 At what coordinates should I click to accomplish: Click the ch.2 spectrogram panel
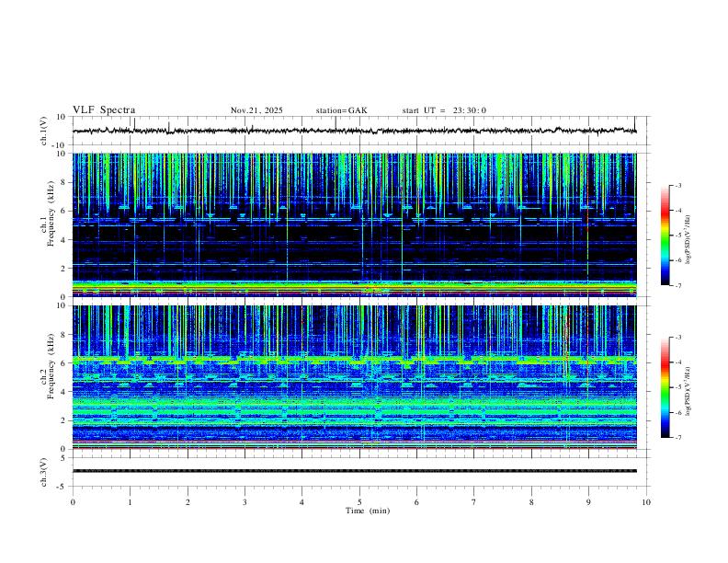coord(355,377)
